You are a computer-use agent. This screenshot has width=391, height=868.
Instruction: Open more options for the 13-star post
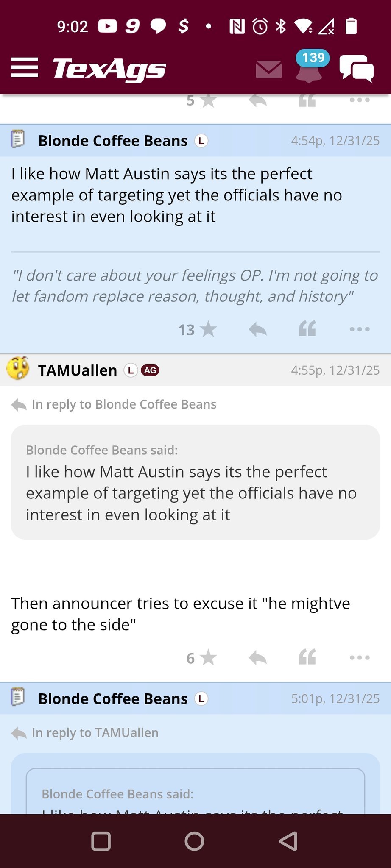[x=360, y=329]
